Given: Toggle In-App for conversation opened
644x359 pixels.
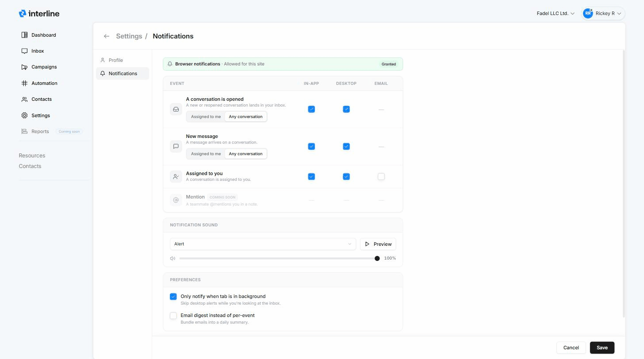Looking at the screenshot, I should (x=311, y=109).
